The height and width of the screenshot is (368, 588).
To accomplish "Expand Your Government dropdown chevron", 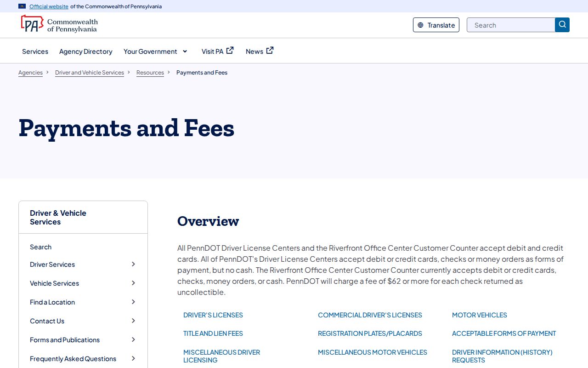I will point(185,51).
